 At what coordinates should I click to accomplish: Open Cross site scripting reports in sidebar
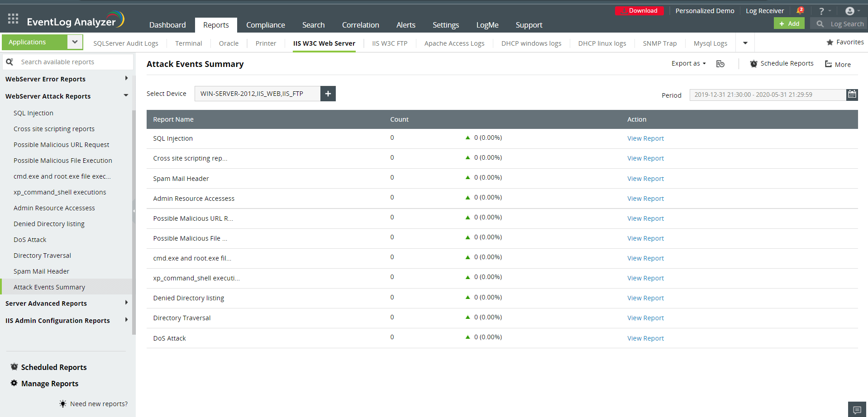[54, 129]
